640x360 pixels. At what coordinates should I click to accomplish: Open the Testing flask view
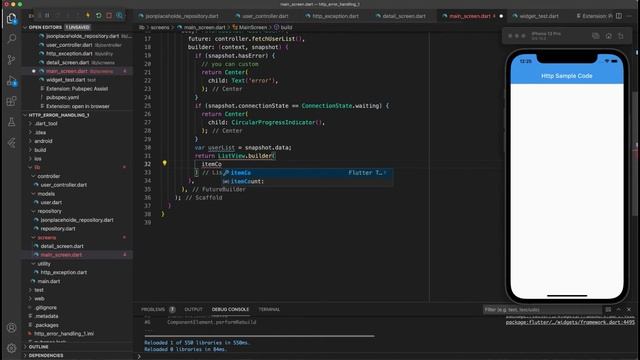click(x=11, y=122)
